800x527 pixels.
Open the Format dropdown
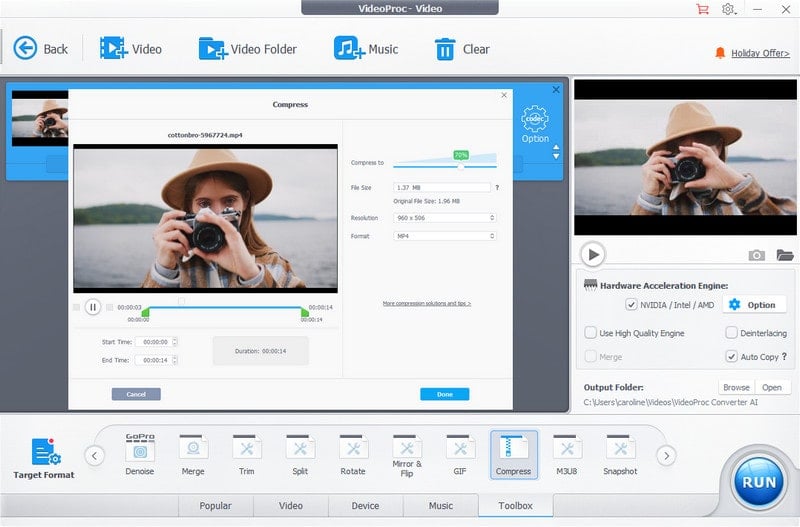pyautogui.click(x=444, y=236)
